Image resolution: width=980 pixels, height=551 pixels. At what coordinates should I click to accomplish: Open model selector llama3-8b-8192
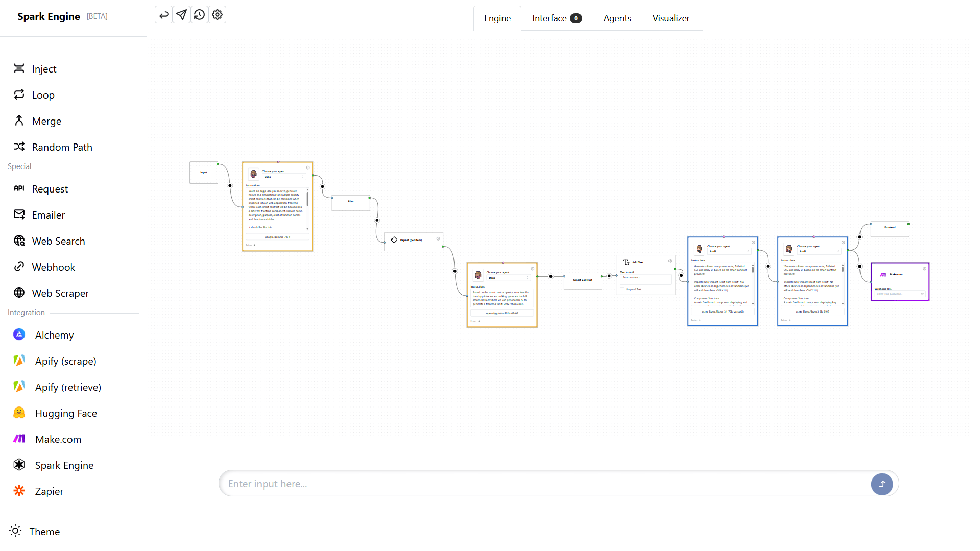pos(812,312)
